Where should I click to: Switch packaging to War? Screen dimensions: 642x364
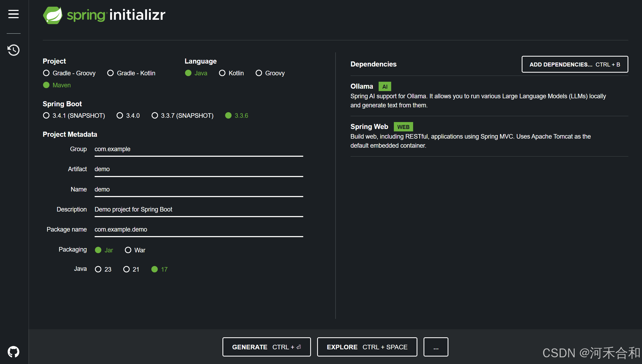[128, 250]
